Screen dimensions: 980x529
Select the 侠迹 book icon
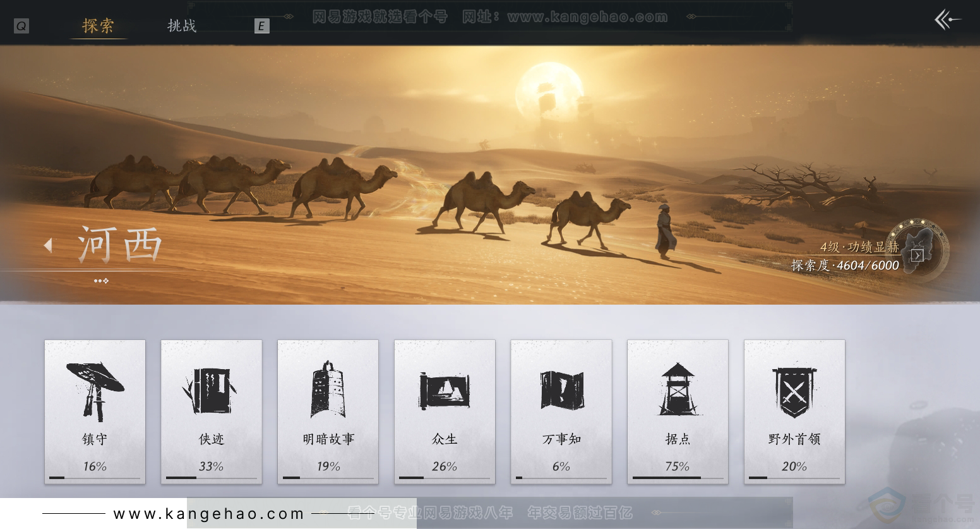[x=211, y=391]
